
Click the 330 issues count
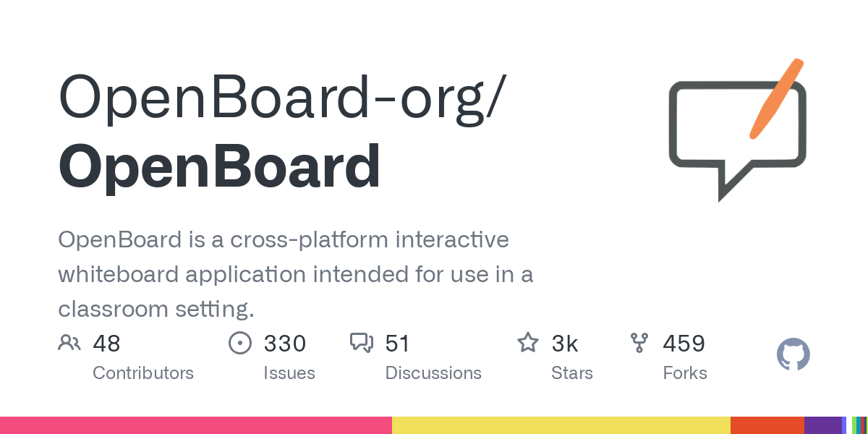click(x=285, y=343)
